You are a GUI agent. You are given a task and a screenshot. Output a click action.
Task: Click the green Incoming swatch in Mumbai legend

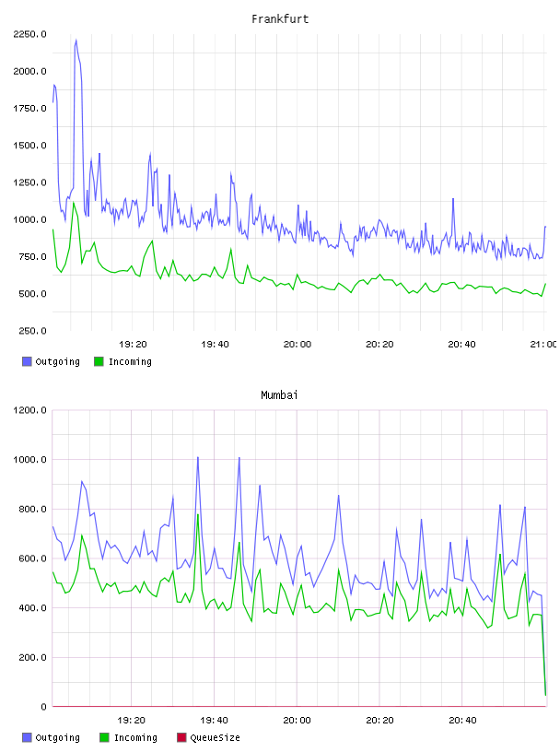(104, 737)
